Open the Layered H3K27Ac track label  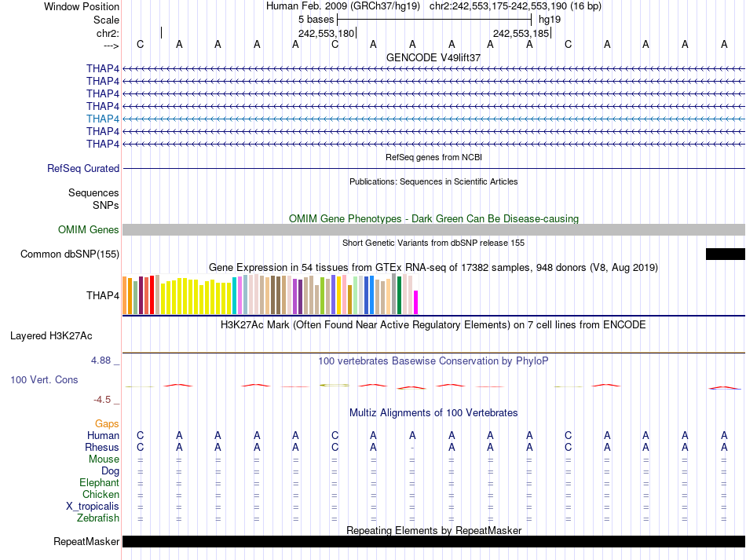51,335
